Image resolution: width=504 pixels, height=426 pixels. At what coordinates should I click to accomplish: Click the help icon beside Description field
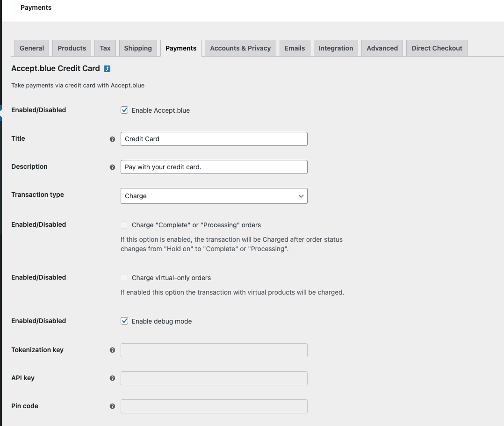112,167
